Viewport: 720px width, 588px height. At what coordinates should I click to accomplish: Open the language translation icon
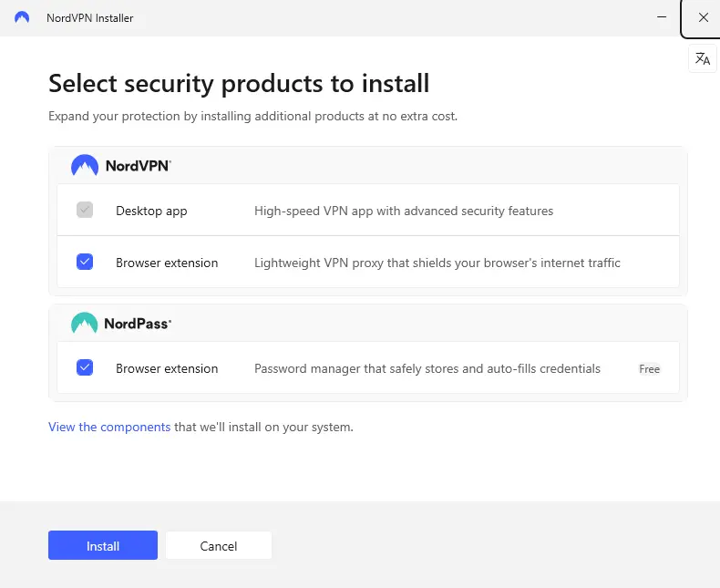pos(702,58)
